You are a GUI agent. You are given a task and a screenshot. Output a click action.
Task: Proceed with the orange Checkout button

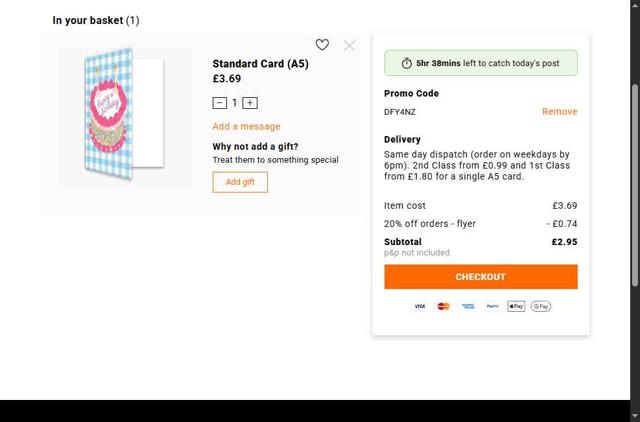(x=480, y=277)
